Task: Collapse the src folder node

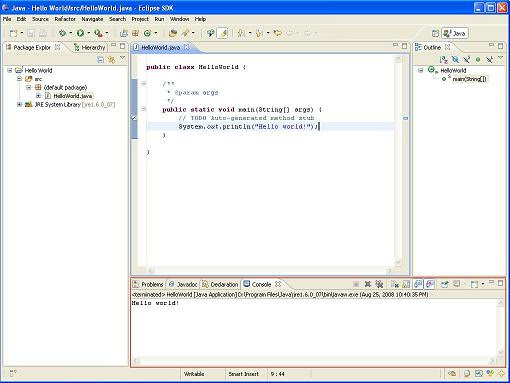Action: (20, 79)
